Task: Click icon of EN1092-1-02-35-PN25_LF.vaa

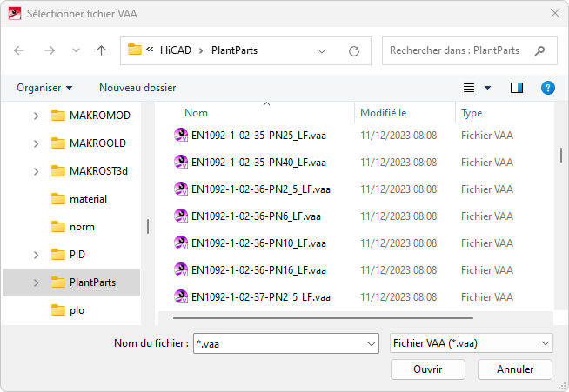Action: coord(181,135)
